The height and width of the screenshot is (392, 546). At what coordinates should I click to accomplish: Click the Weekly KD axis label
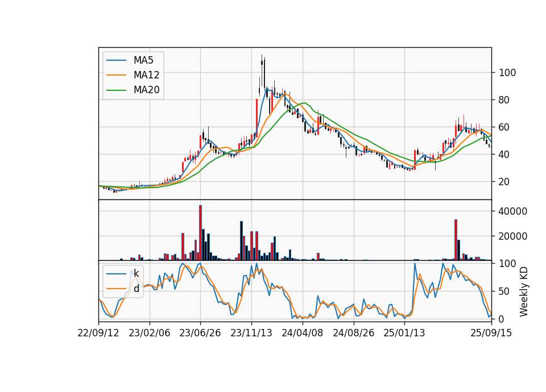pos(524,291)
